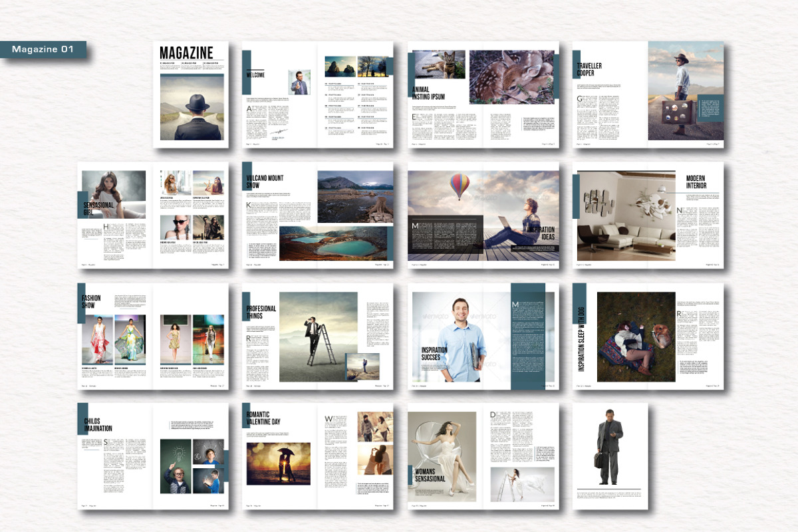Viewport: 798px width, 532px height.
Task: Select the MAGAZINE cover title
Action: coord(186,53)
